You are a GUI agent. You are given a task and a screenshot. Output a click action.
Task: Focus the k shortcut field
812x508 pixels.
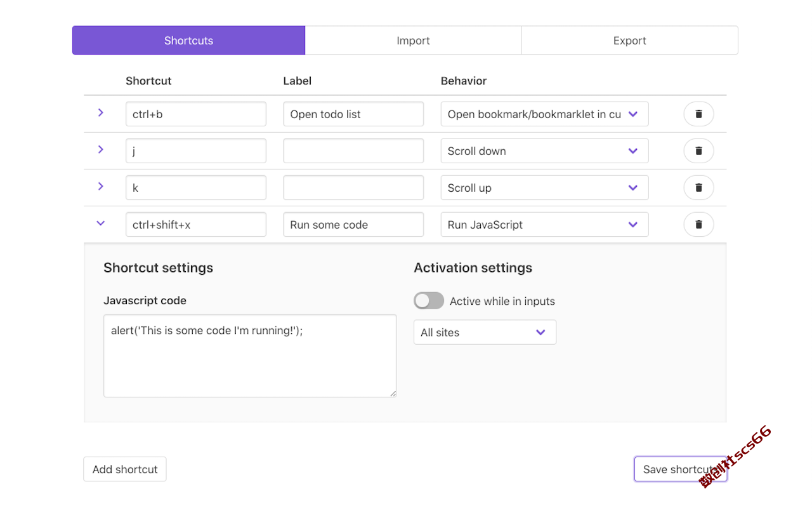(x=196, y=188)
